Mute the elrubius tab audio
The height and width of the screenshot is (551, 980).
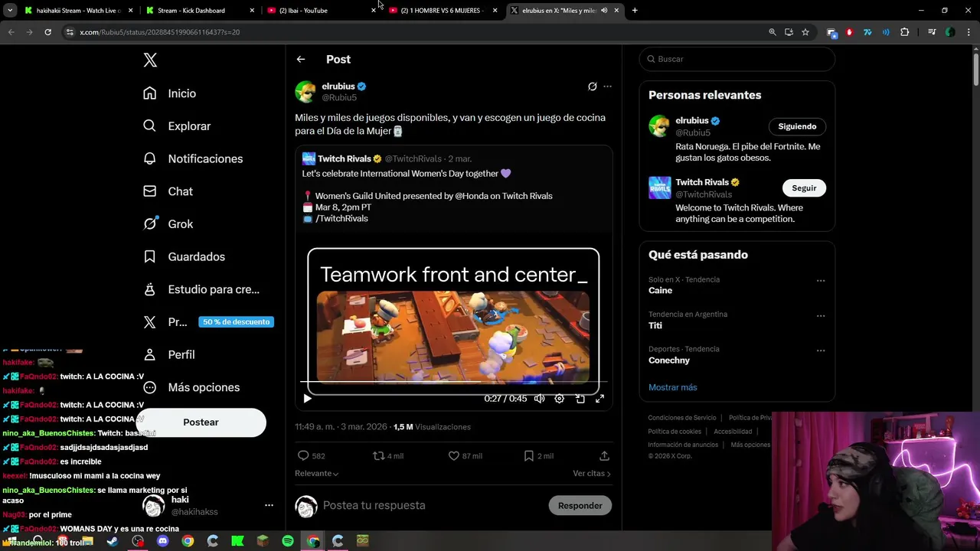point(603,11)
